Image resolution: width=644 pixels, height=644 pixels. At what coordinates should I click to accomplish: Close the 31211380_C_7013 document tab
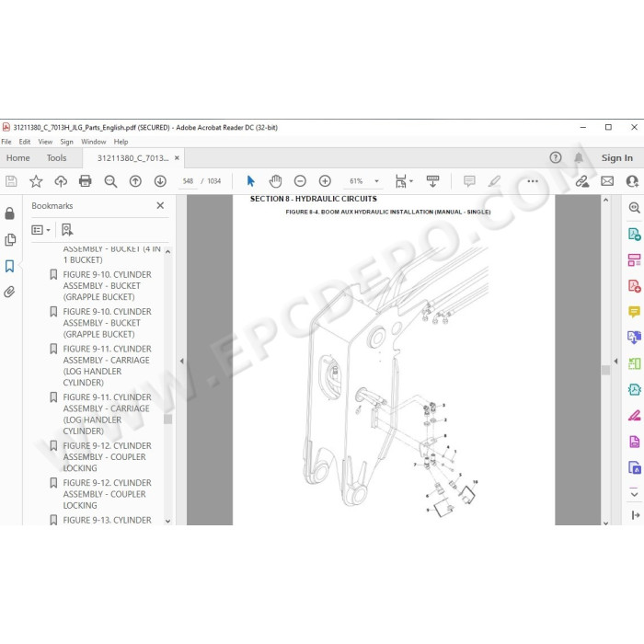coord(177,157)
